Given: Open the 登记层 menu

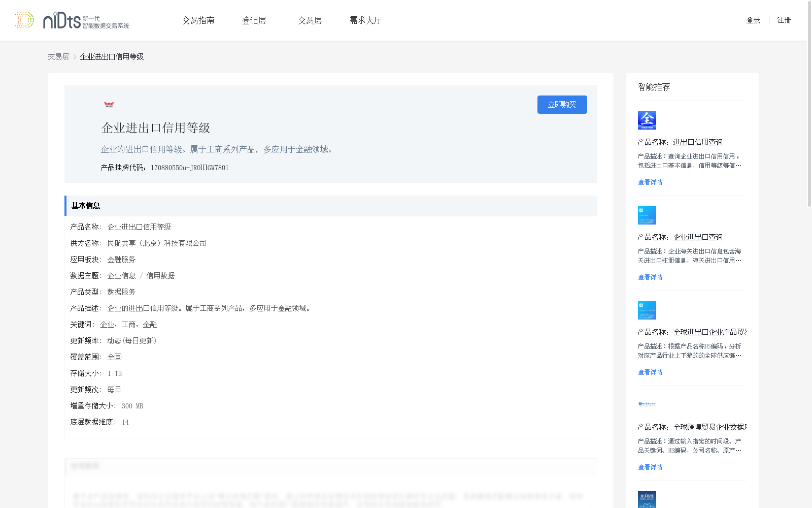Looking at the screenshot, I should pyautogui.click(x=254, y=20).
